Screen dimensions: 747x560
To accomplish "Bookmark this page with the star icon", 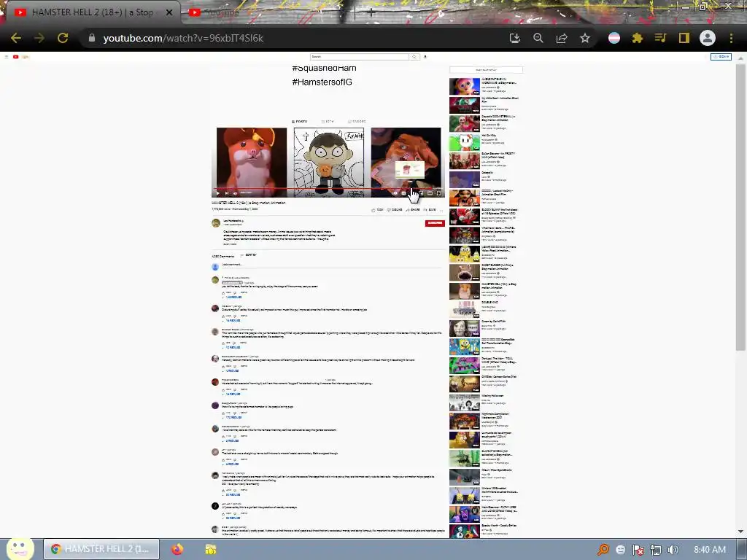I will [585, 38].
